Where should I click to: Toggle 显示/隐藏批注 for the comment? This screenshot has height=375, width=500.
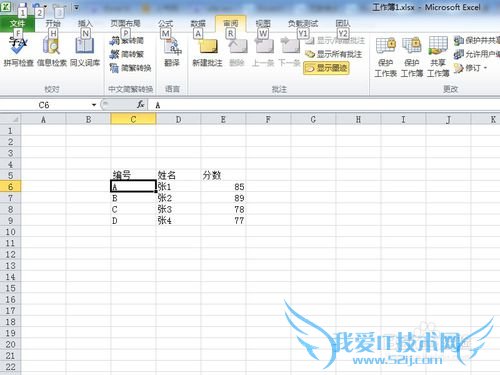point(335,41)
